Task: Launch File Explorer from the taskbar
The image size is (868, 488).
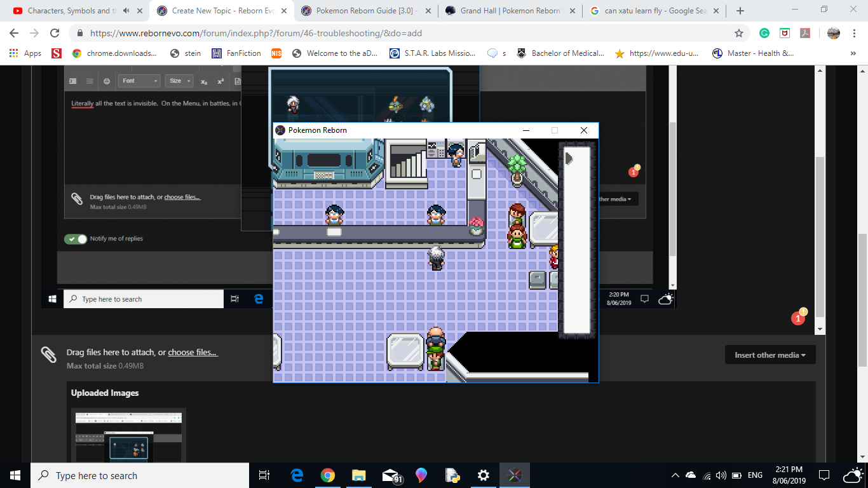Action: point(359,475)
